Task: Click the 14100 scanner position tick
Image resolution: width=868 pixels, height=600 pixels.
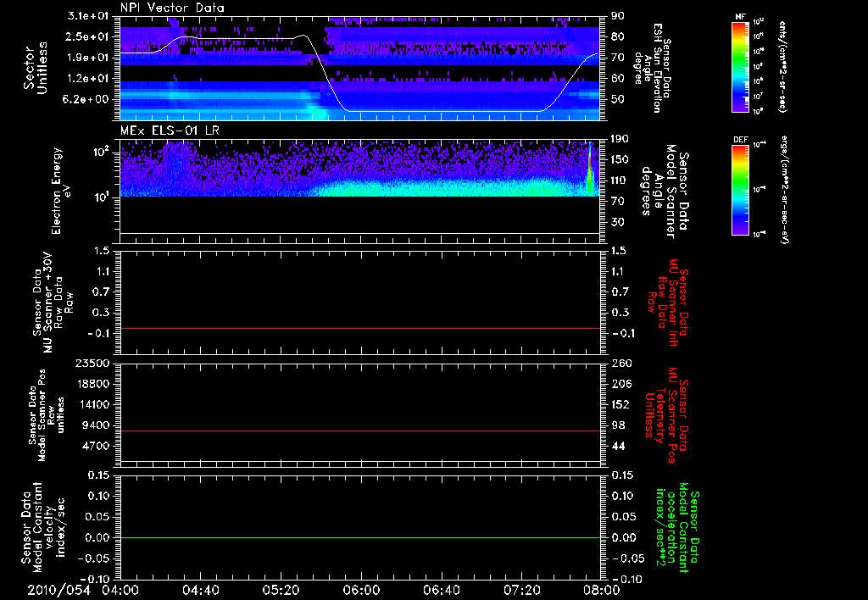Action: (93, 404)
